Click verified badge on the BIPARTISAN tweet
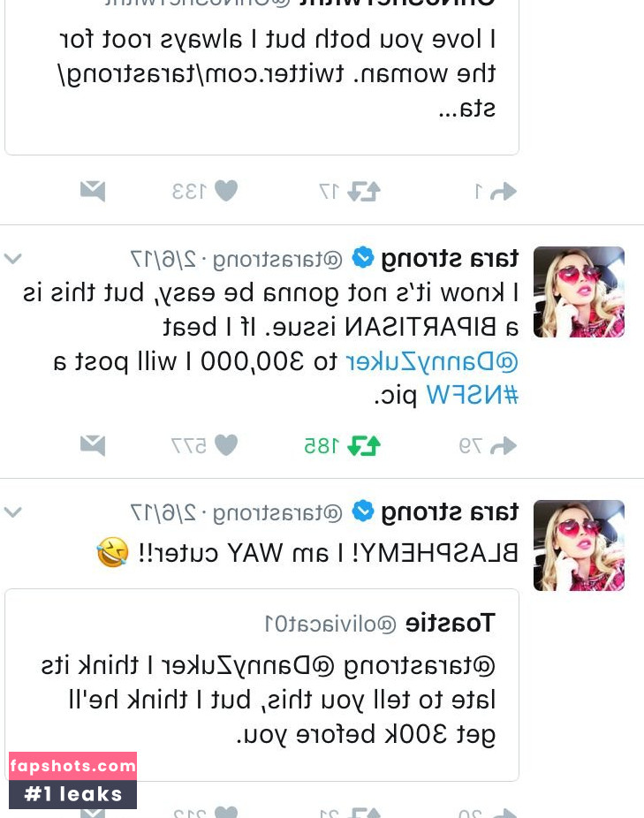Viewport: 644px width, 818px height. (363, 258)
